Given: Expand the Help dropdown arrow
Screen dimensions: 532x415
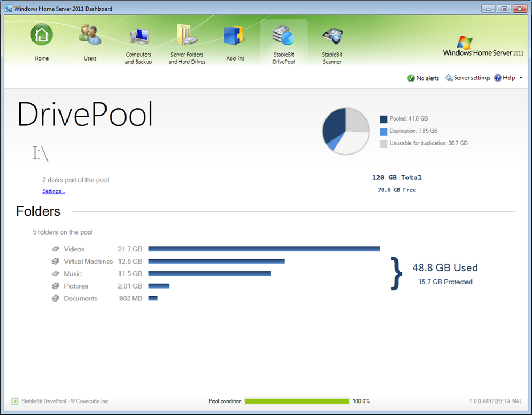Looking at the screenshot, I should coord(521,78).
